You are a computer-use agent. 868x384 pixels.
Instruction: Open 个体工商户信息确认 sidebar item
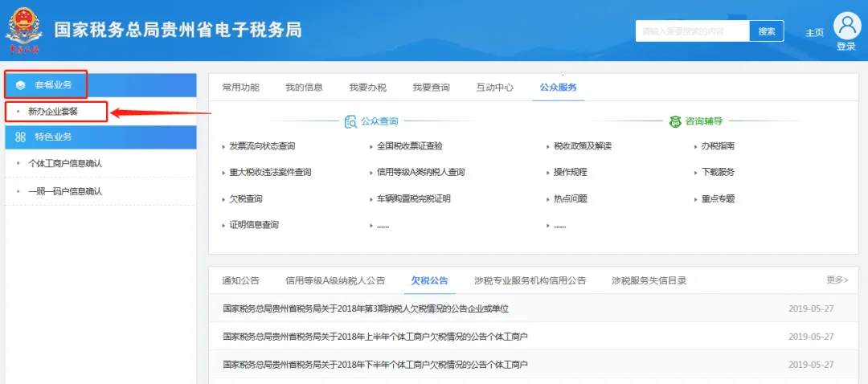tap(65, 163)
